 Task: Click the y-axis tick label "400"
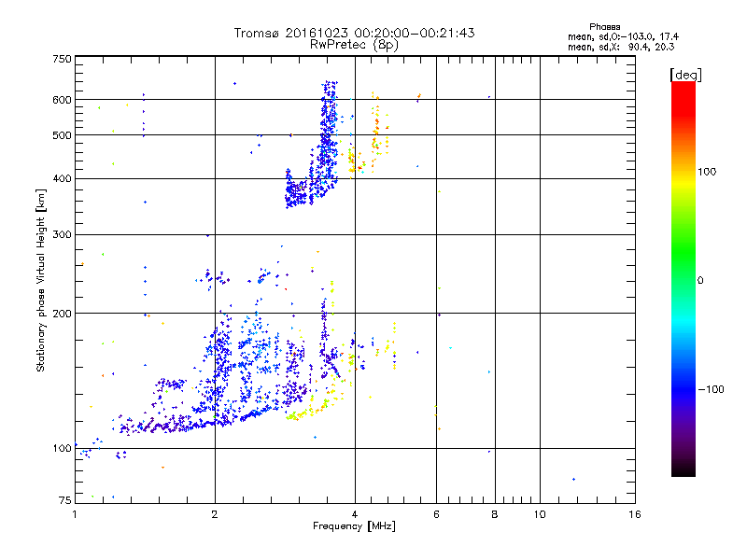click(63, 179)
